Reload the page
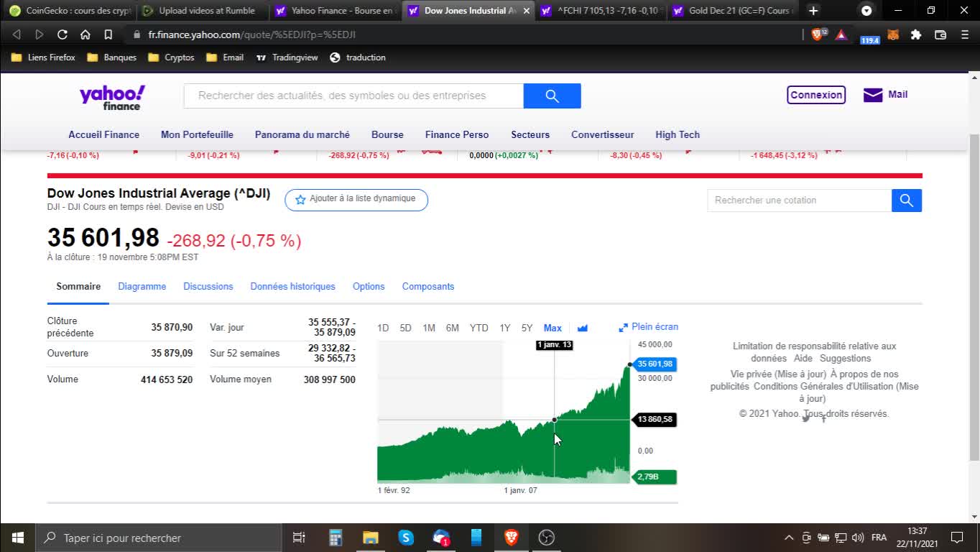 coord(62,34)
